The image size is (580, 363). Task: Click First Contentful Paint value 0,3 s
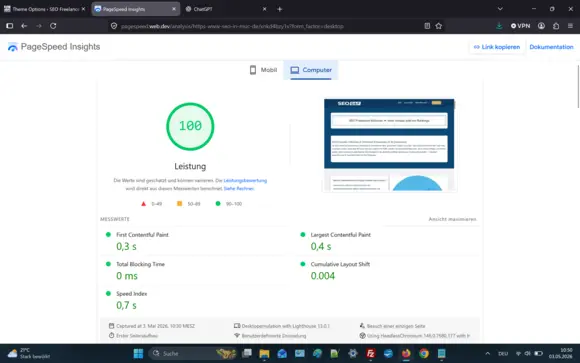pyautogui.click(x=126, y=246)
